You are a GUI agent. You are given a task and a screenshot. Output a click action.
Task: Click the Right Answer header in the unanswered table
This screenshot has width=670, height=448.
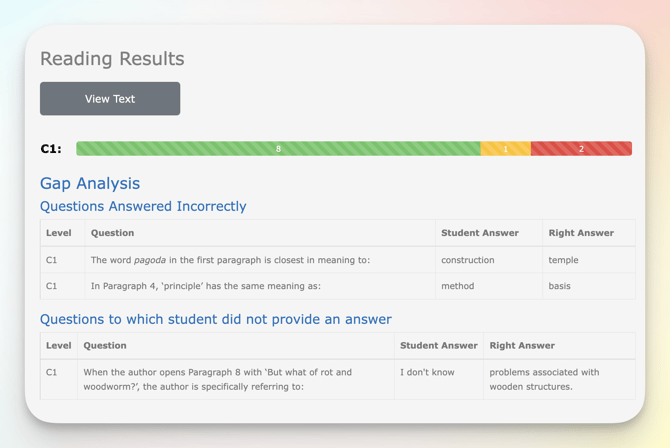pos(522,346)
